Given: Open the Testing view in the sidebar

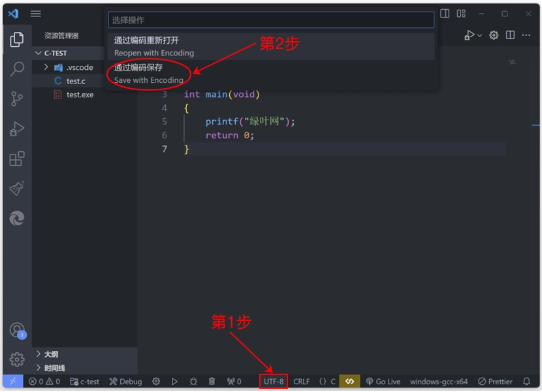Looking at the screenshot, I should (17, 188).
